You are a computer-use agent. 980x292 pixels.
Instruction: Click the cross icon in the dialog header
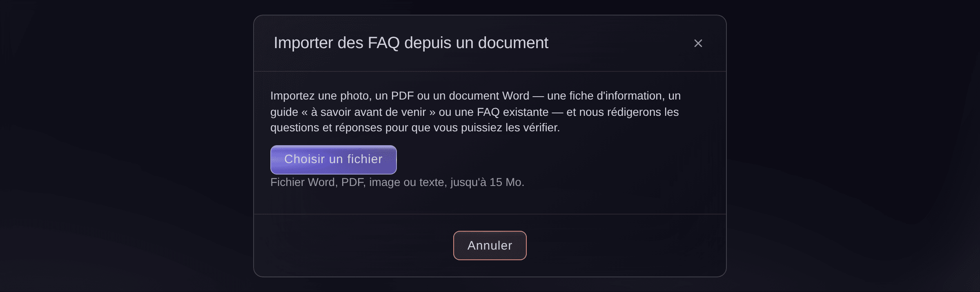point(698,43)
